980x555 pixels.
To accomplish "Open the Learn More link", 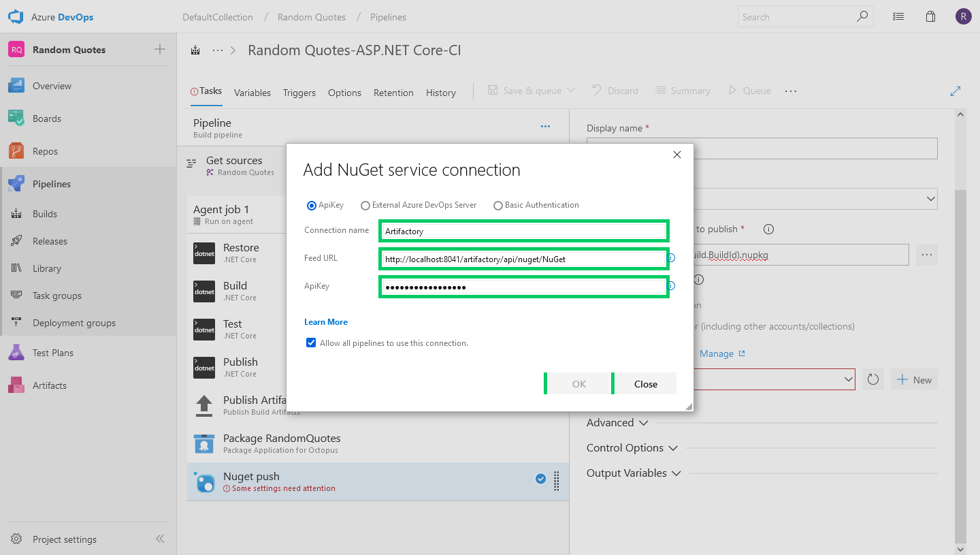I will [326, 322].
